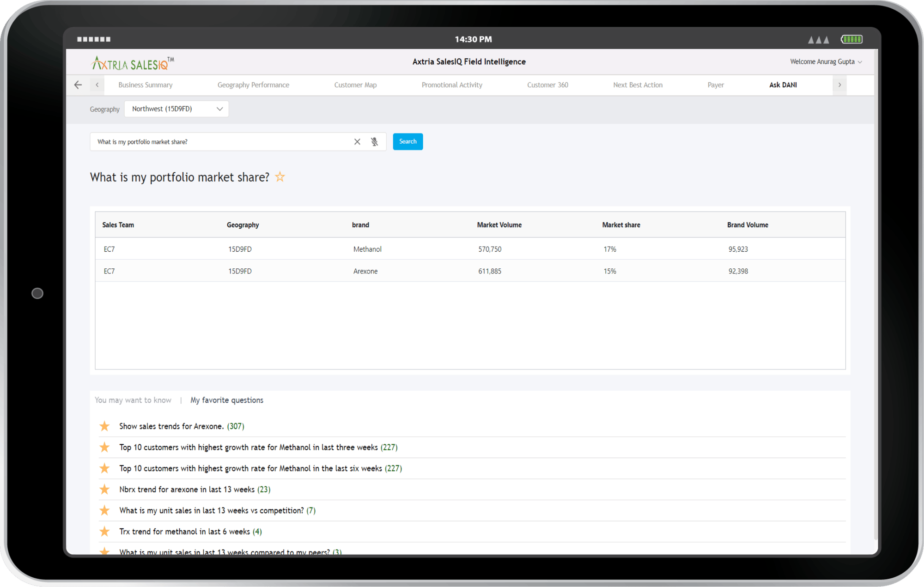Select the Arexone brand cell

point(365,271)
